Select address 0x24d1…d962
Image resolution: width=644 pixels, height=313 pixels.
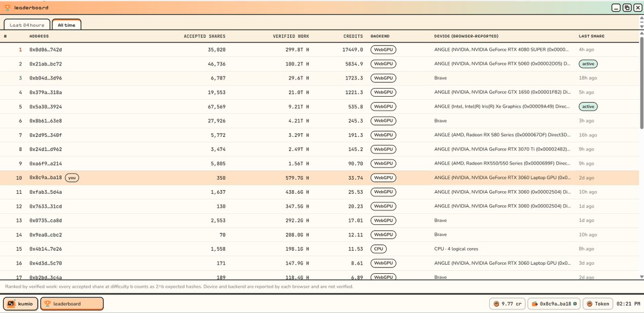(46, 149)
